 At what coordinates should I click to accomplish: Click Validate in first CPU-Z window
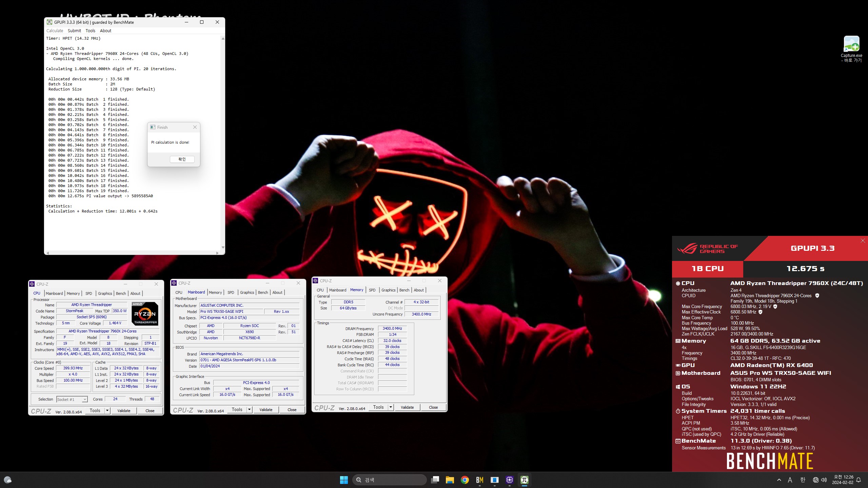coord(124,410)
